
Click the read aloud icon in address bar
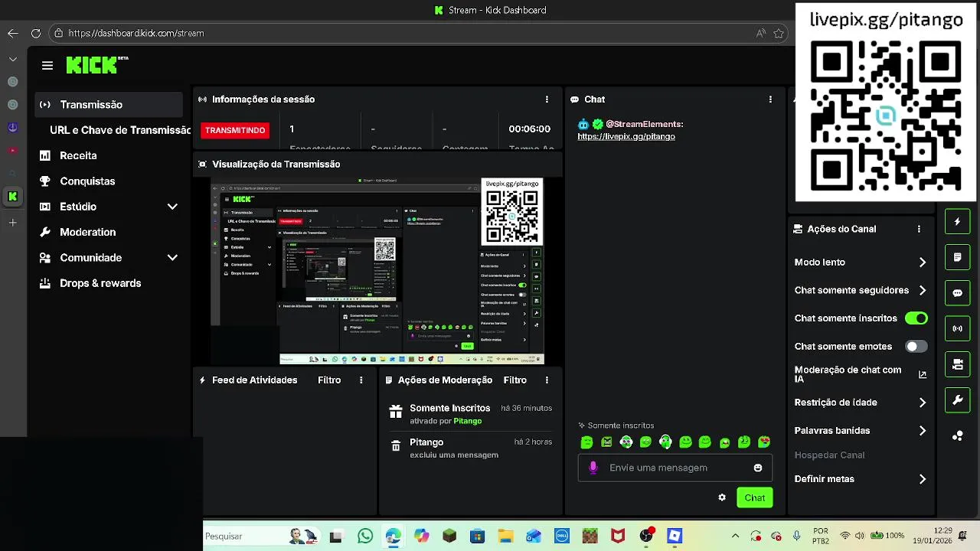point(760,33)
